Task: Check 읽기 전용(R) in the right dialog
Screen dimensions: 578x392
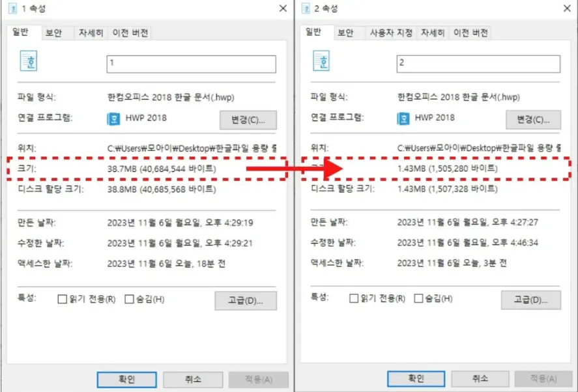Action: [x=353, y=298]
